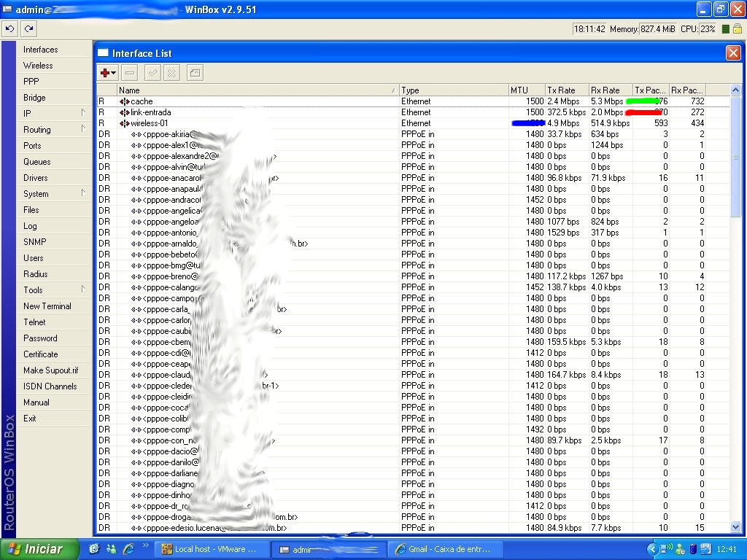The height and width of the screenshot is (560, 747).
Task: Open the red plus Add dropdown
Action: 108,73
